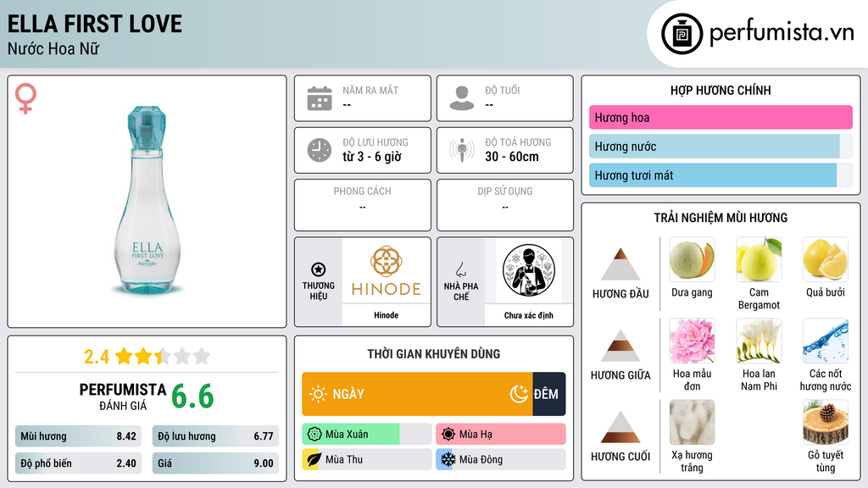Screen dimensions: 868x488
Task: Click the Hinode brand logo
Action: tap(386, 271)
